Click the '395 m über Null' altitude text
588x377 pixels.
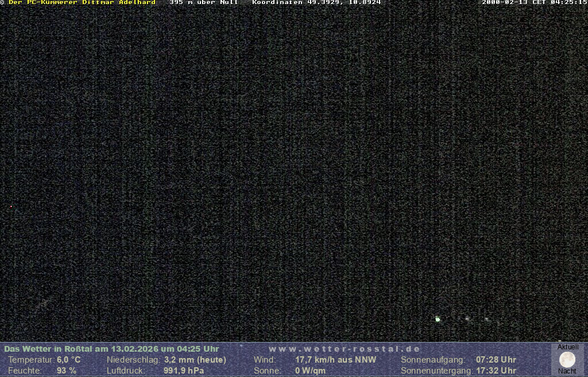[203, 3]
